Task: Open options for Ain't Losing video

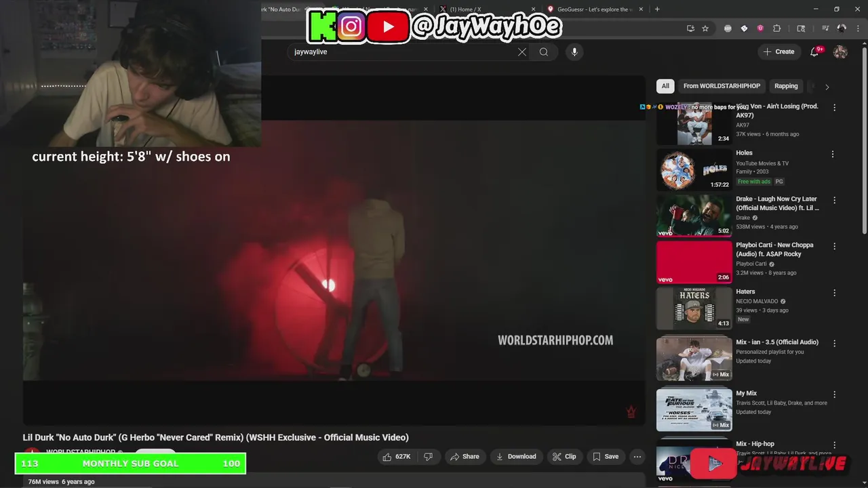Action: coord(834,108)
